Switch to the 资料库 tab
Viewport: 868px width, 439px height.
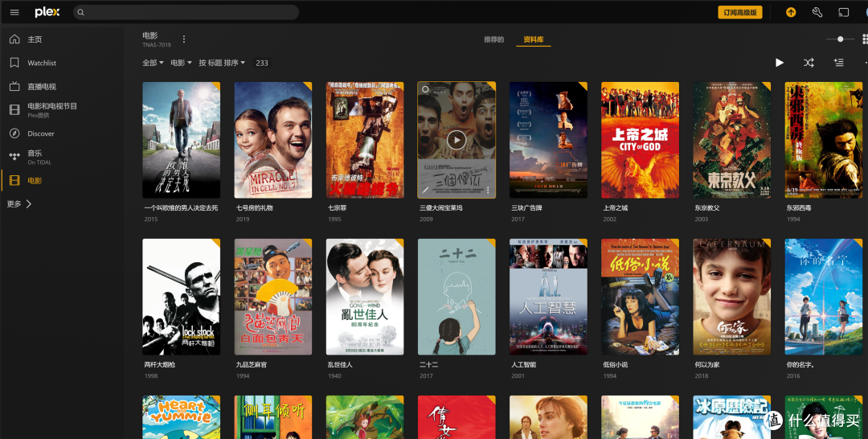533,39
